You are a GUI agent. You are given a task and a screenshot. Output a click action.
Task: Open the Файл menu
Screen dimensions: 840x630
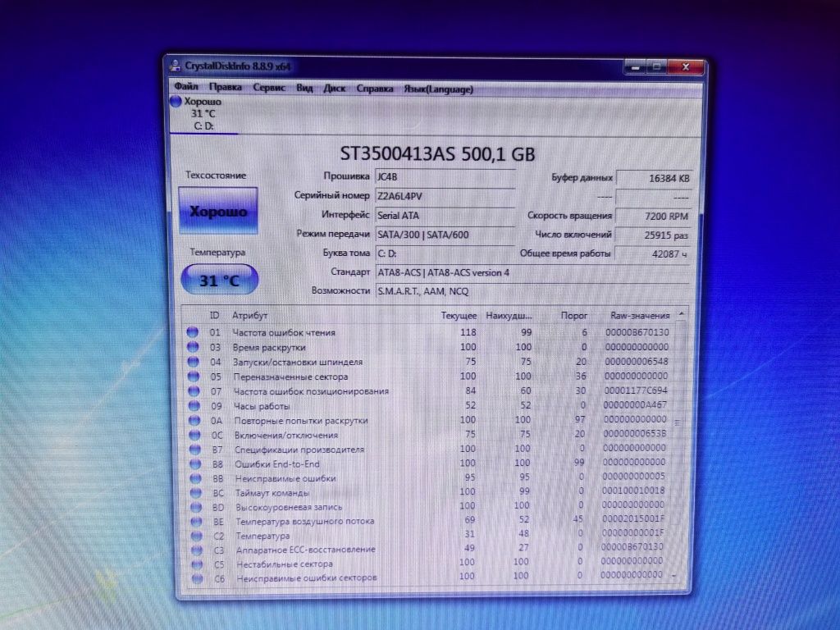[186, 86]
